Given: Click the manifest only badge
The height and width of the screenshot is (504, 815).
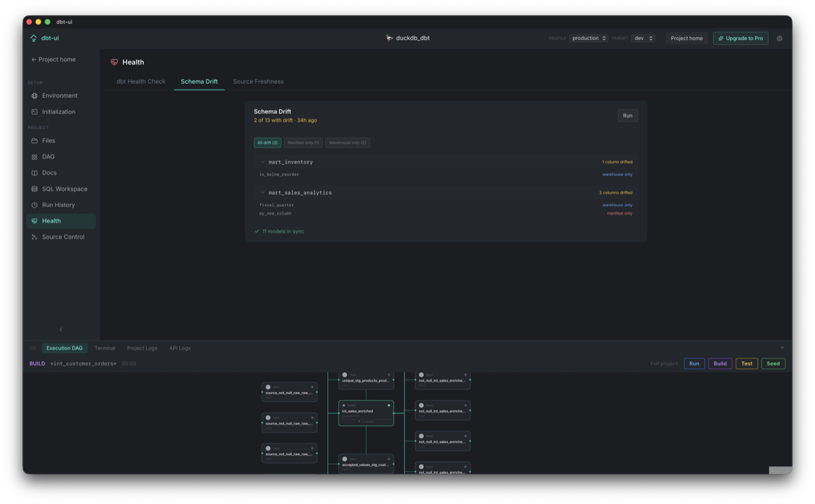Looking at the screenshot, I should coord(619,213).
